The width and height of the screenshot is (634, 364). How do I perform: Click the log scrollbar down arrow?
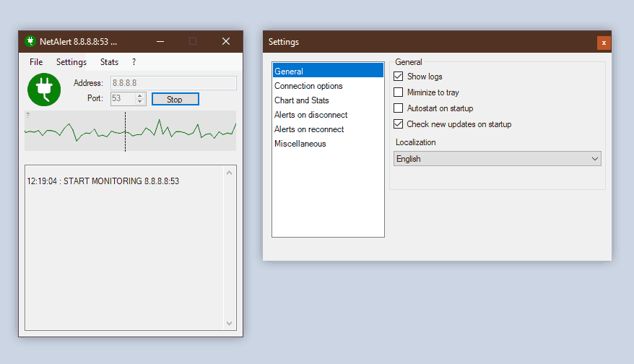[230, 324]
